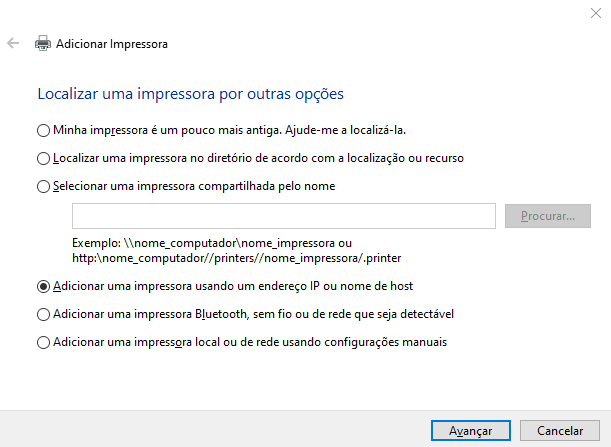The height and width of the screenshot is (447, 611).
Task: Click the Avançar button
Action: click(x=470, y=430)
